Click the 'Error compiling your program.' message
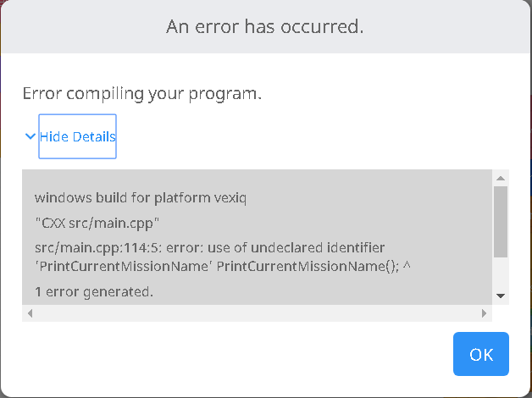This screenshot has height=398, width=532. [x=141, y=93]
